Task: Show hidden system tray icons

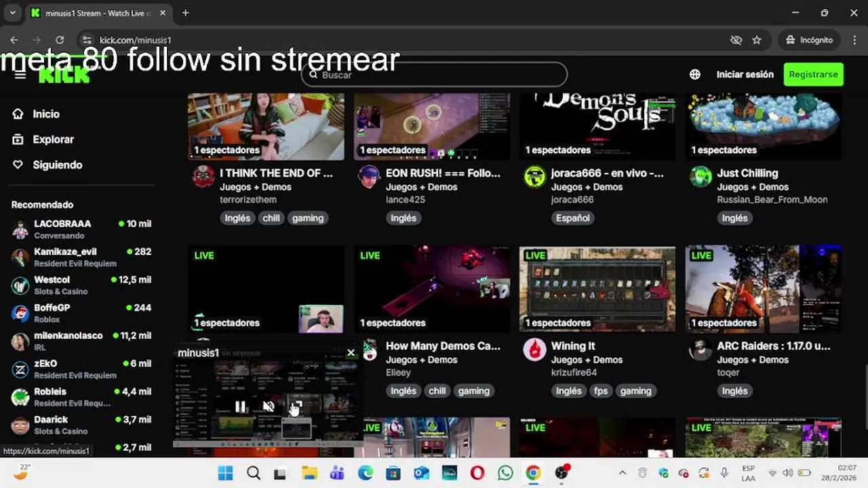Action: (x=623, y=473)
